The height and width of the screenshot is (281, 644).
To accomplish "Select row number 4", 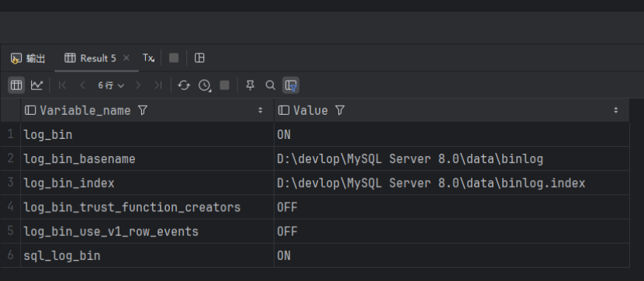I will click(10, 207).
